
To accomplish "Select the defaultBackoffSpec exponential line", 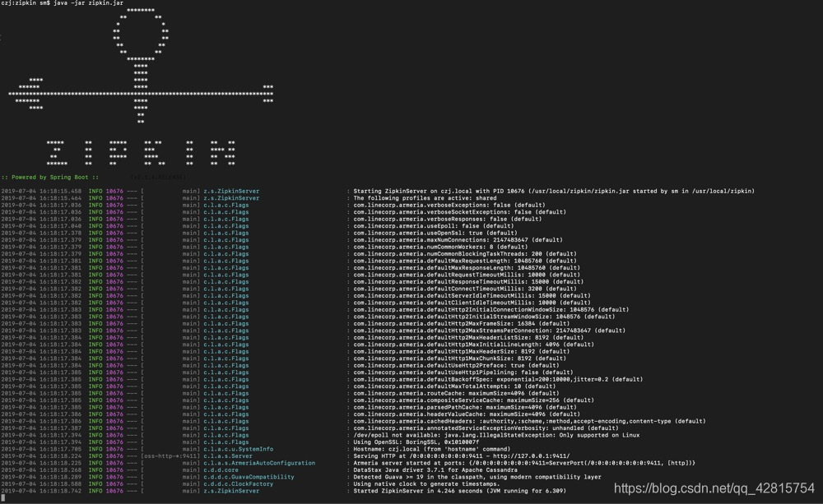I will (498, 379).
